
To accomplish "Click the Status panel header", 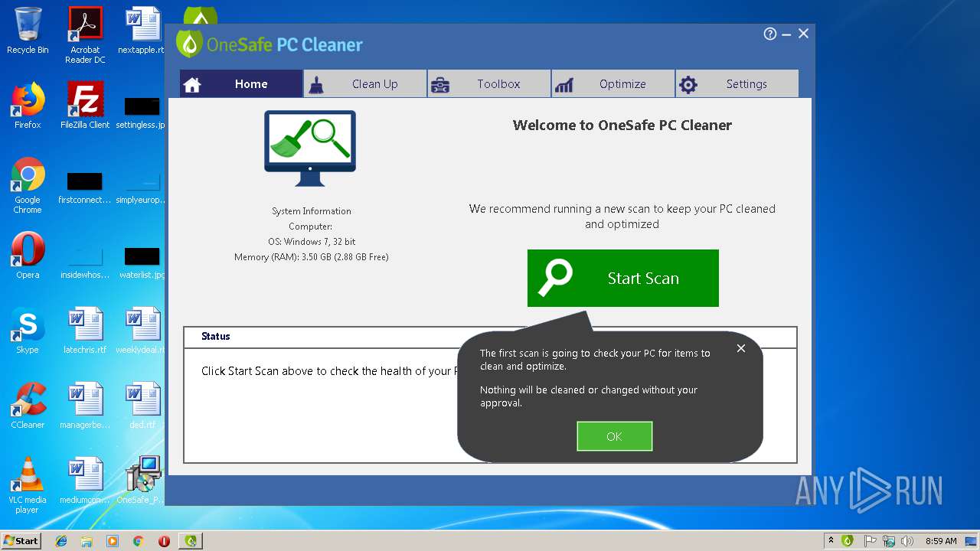I will tap(490, 337).
